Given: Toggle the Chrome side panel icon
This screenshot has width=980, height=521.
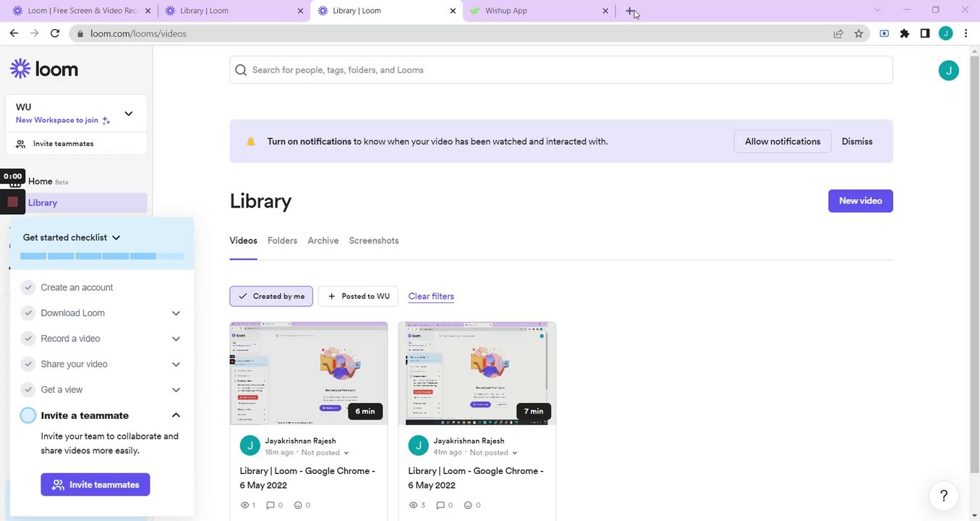Looking at the screenshot, I should tap(925, 33).
